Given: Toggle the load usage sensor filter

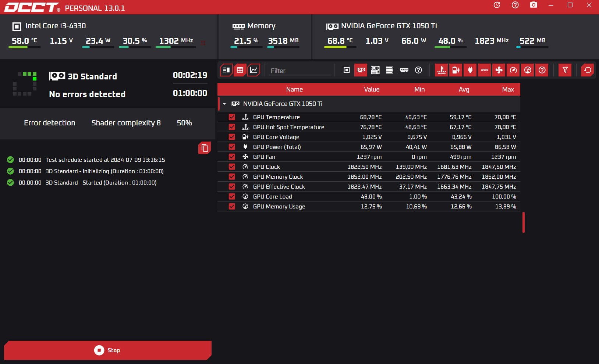Looking at the screenshot, I should (528, 70).
